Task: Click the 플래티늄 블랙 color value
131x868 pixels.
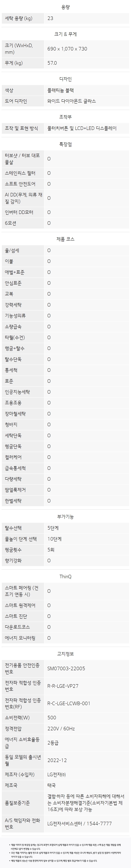Action: coord(61,90)
